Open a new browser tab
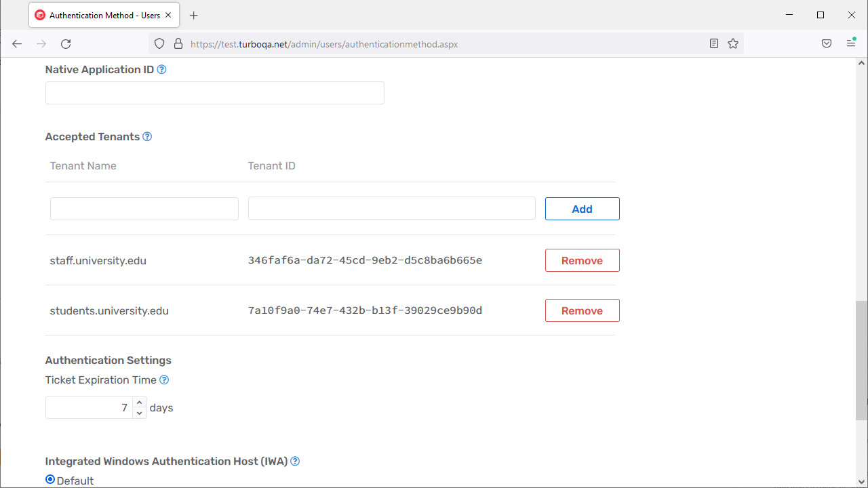Screen dimensions: 868x488 [194, 15]
